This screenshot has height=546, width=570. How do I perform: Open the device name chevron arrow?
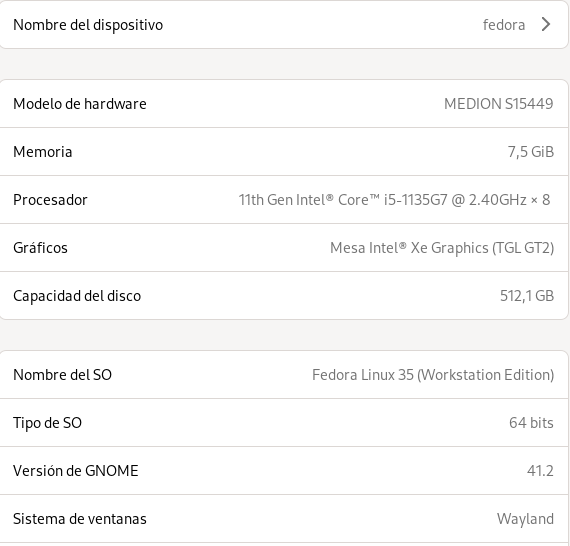pyautogui.click(x=546, y=25)
